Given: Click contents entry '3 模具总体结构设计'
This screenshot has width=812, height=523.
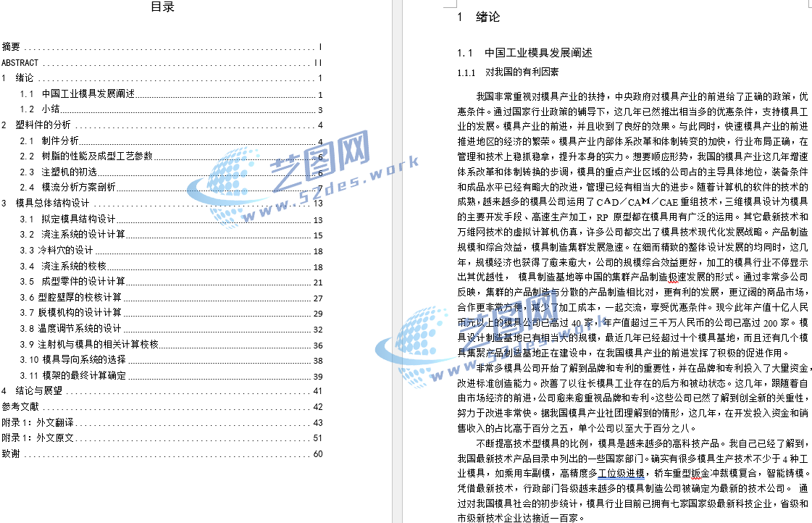Looking at the screenshot, I should 162,204.
